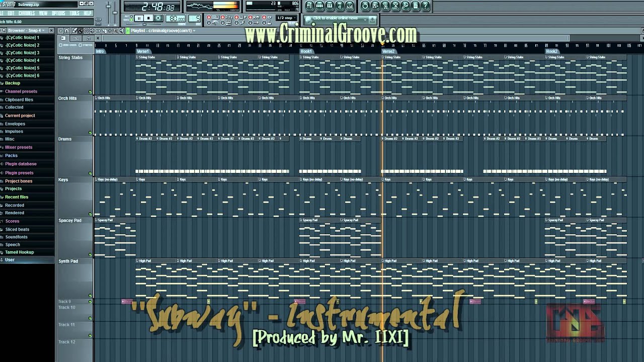This screenshot has height=362, width=644.
Task: Toggle the snap magnet icon in playlist toolbar
Action: point(66,31)
